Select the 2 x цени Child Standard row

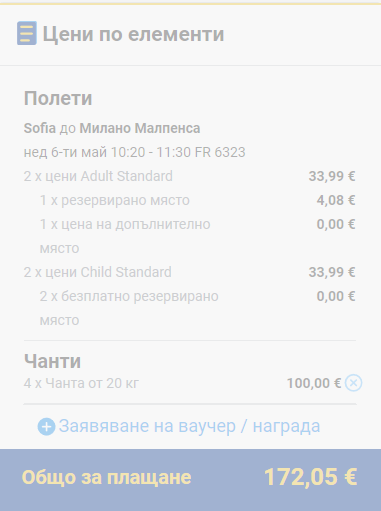(190, 272)
